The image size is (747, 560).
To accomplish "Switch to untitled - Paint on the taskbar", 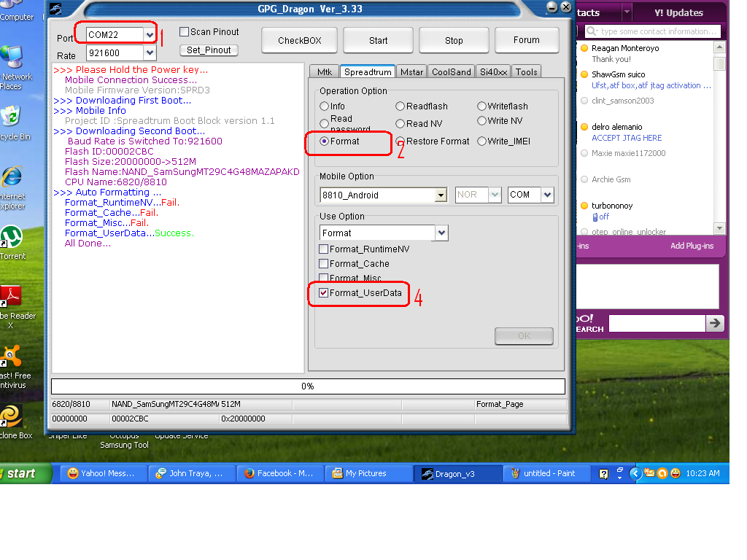I will pyautogui.click(x=546, y=473).
